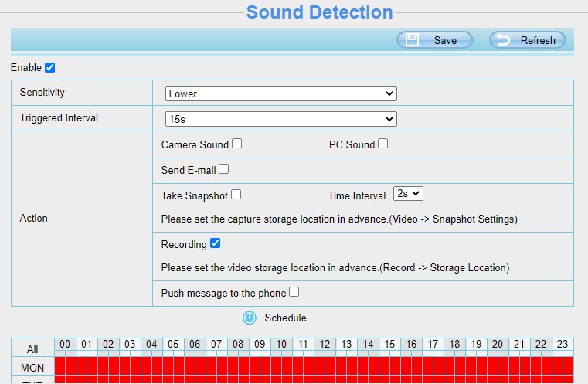
Task: Select the All schedule header cell
Action: coord(32,349)
